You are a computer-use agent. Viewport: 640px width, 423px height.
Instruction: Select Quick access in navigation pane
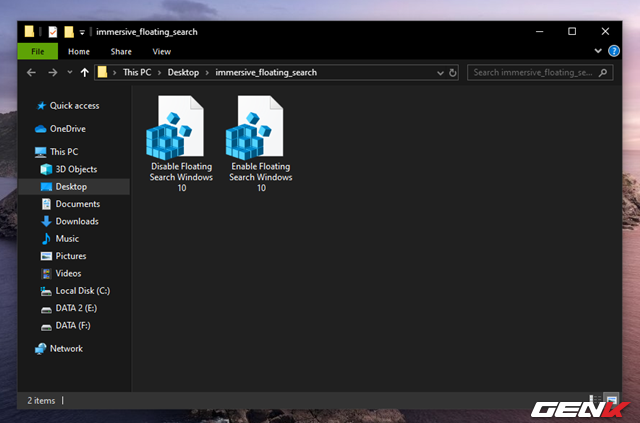pyautogui.click(x=68, y=106)
